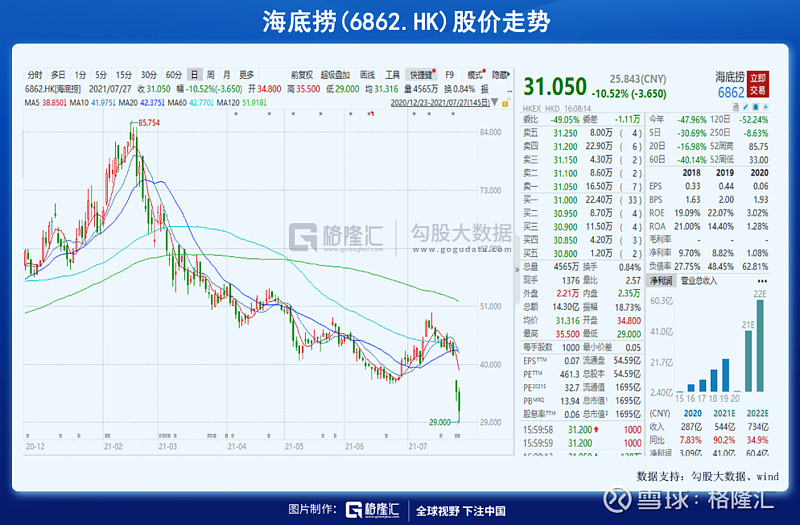Select the 60分 period
The width and height of the screenshot is (800, 525).
coord(173,75)
